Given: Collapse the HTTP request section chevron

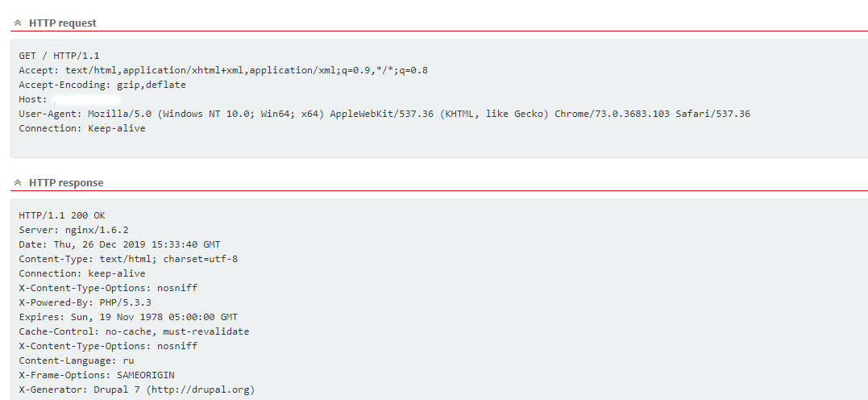Looking at the screenshot, I should coord(18,23).
